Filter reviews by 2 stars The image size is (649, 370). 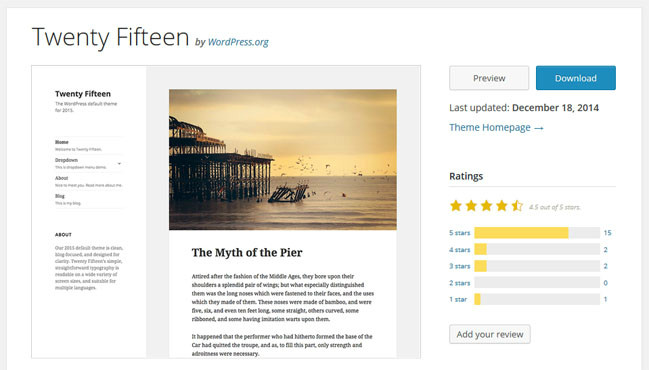pyautogui.click(x=460, y=283)
